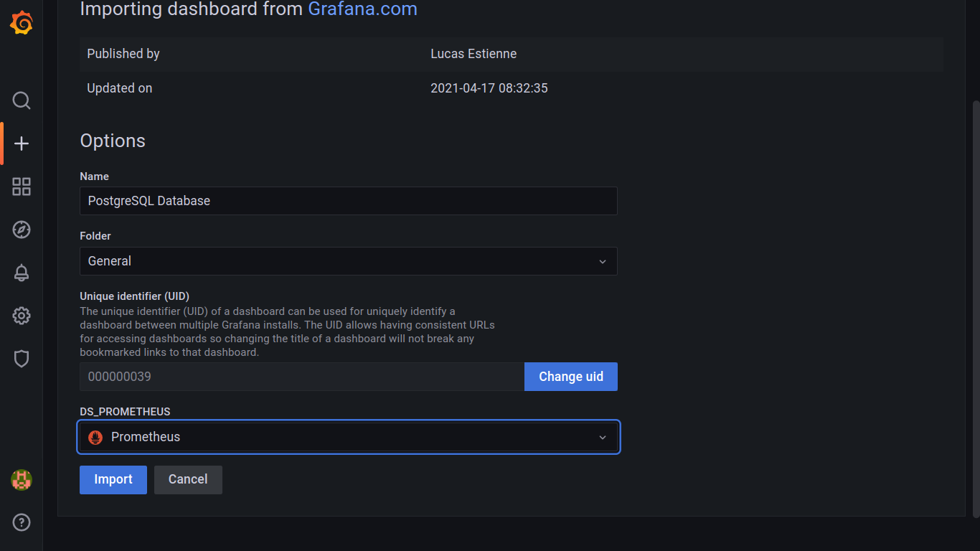Click the Import button
980x551 pixels.
point(113,480)
